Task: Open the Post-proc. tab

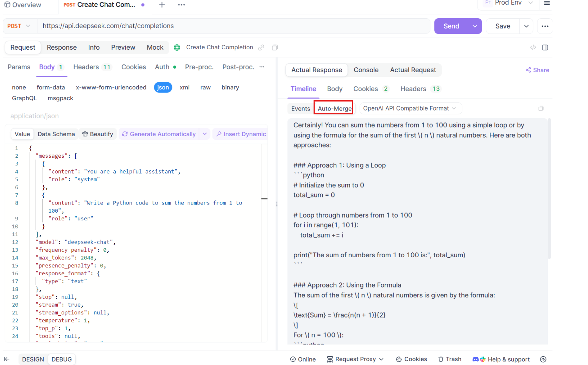Action: [238, 67]
